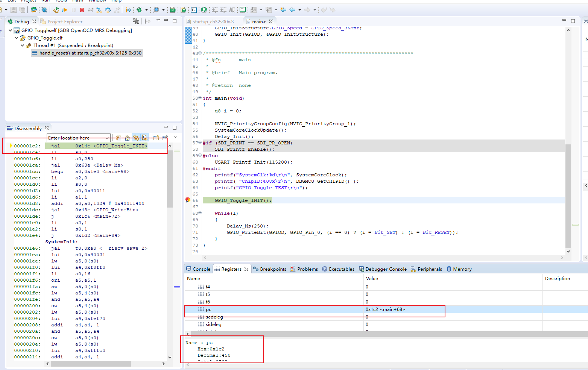
Task: Click the Last Edit Location arrow icon
Action: pyautogui.click(x=283, y=10)
